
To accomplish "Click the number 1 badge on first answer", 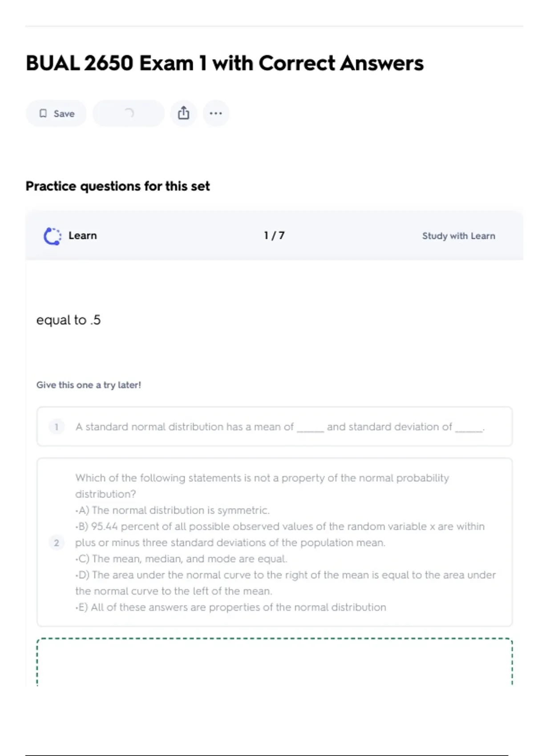I will [x=57, y=427].
